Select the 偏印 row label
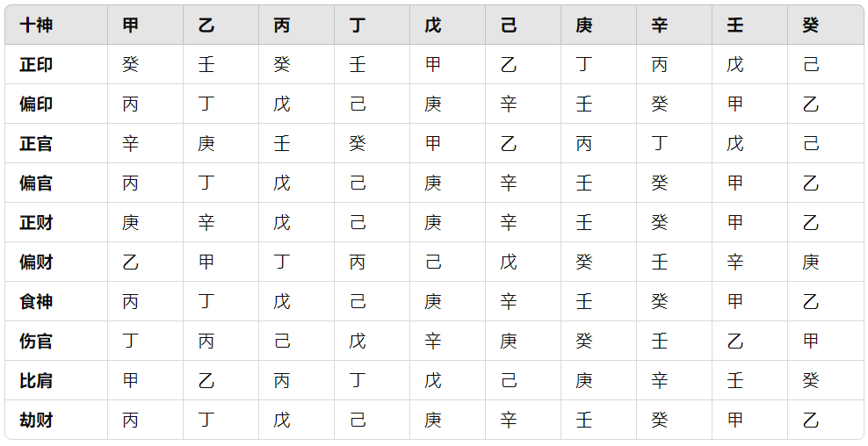The image size is (868, 446). point(36,104)
